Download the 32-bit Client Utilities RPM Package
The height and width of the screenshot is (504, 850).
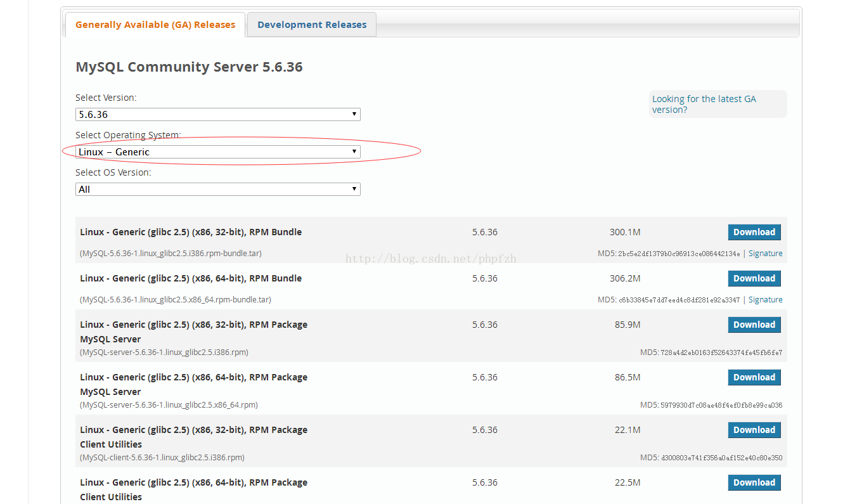coord(754,430)
